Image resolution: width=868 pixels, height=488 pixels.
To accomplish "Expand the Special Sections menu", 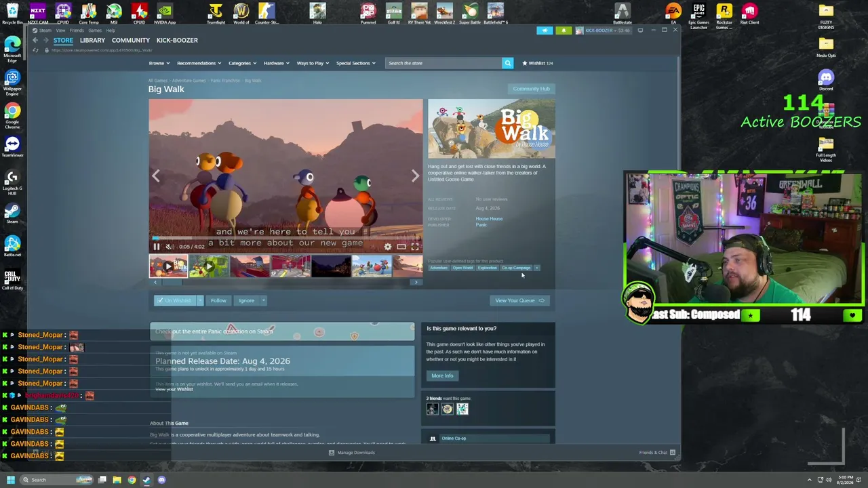I will click(356, 63).
